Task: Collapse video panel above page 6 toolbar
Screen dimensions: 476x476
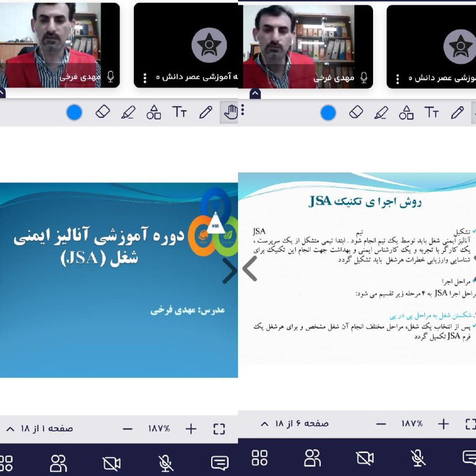Action: coord(255,93)
